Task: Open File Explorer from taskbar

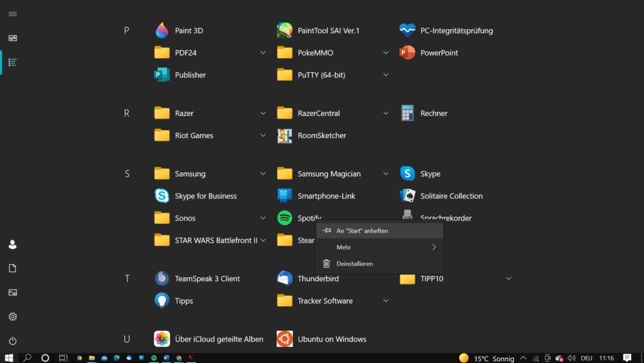Action: point(91,358)
